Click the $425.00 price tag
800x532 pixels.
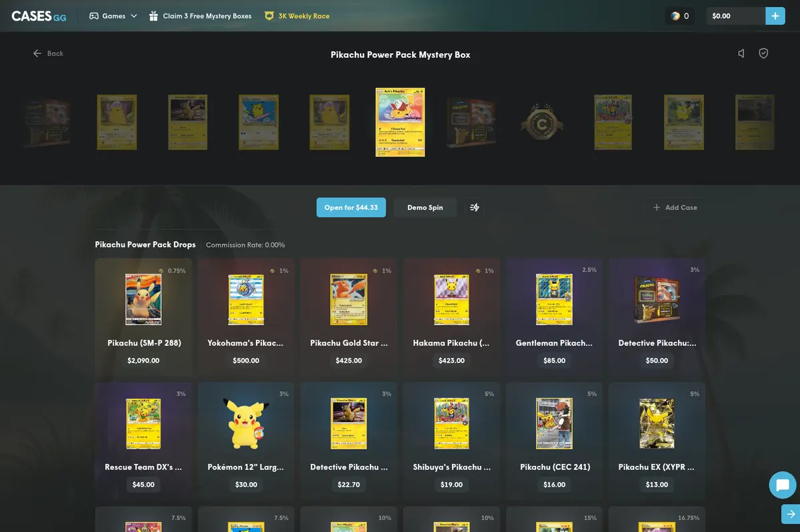click(349, 361)
